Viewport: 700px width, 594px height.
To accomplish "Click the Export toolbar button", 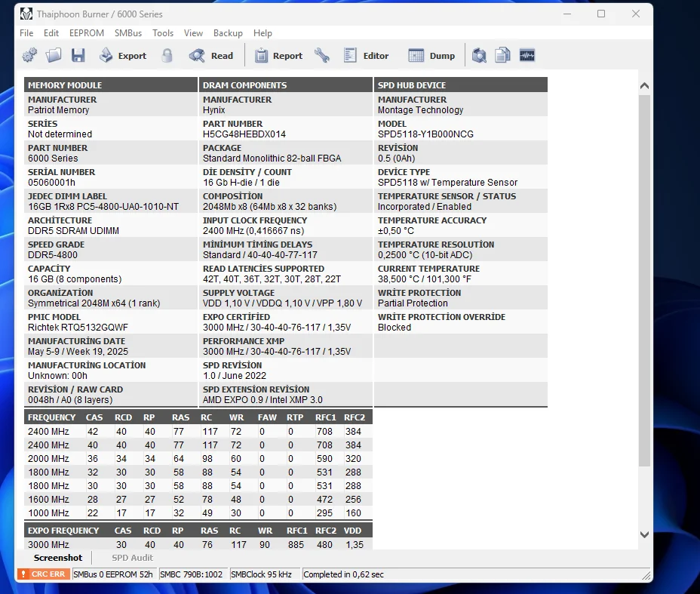I will [x=123, y=55].
